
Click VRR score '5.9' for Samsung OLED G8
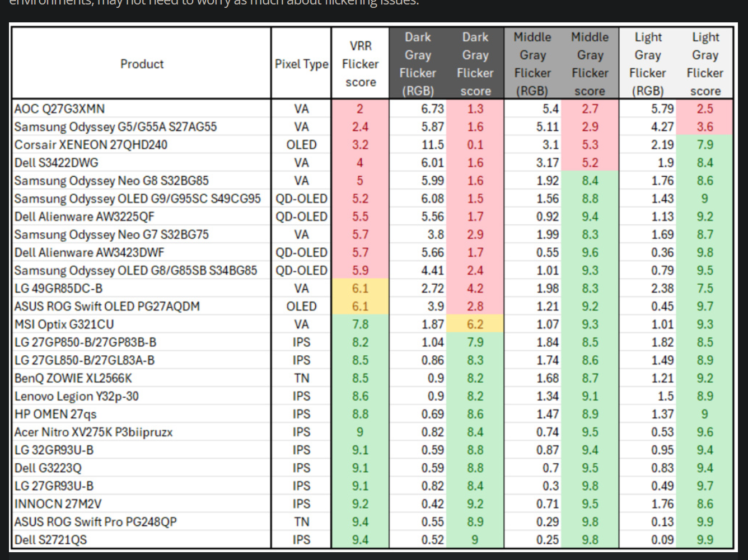click(360, 270)
